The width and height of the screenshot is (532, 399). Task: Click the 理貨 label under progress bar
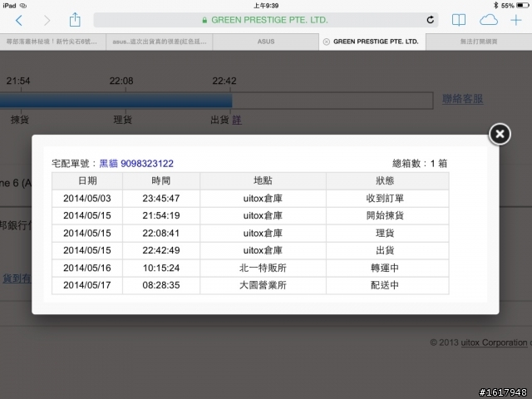pos(122,120)
